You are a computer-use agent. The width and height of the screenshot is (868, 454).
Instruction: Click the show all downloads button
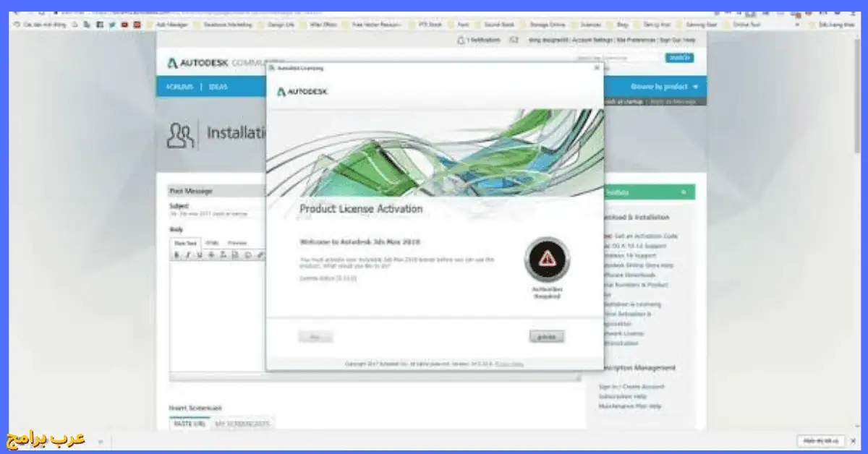[821, 440]
